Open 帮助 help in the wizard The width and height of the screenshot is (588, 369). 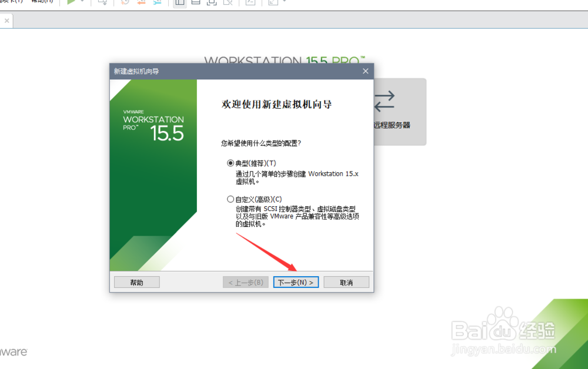tap(137, 282)
